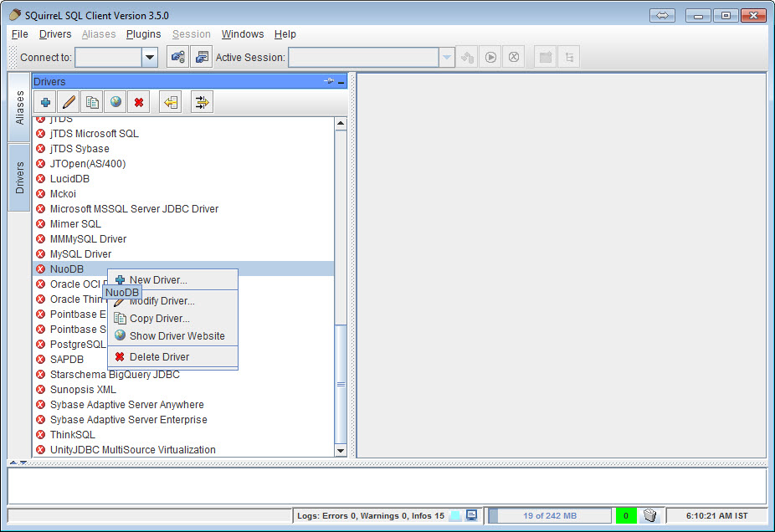The height and width of the screenshot is (532, 775).
Task: Click the SQuirreL acorn application icon
Action: click(15, 15)
